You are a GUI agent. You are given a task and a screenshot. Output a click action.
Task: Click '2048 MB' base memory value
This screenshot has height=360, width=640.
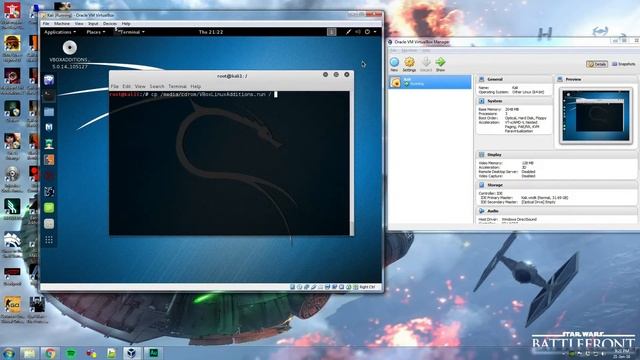[512, 109]
